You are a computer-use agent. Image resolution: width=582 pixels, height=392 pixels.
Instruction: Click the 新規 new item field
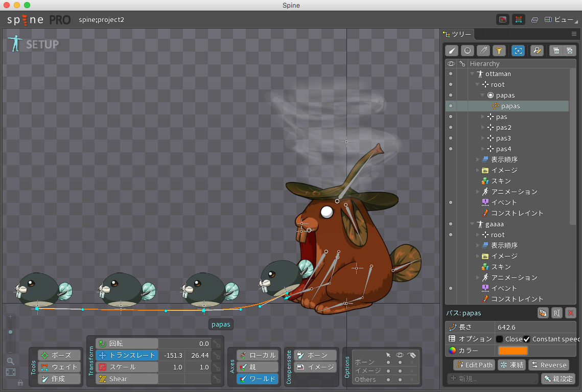coord(493,379)
